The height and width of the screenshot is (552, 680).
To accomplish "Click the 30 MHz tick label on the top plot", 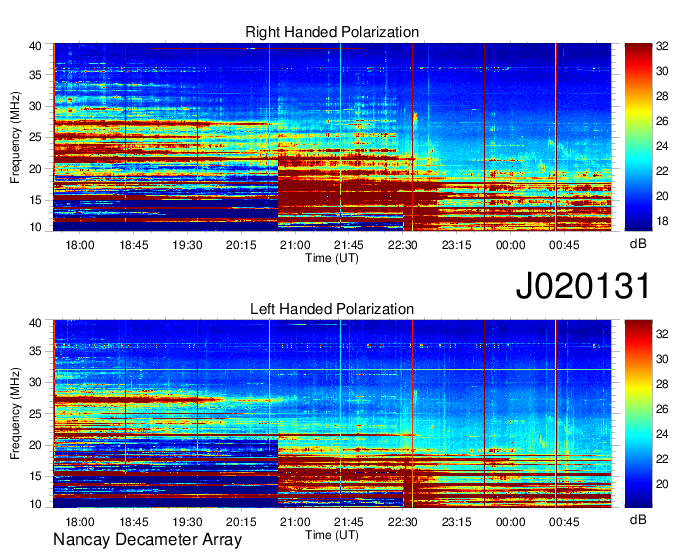I will point(36,106).
